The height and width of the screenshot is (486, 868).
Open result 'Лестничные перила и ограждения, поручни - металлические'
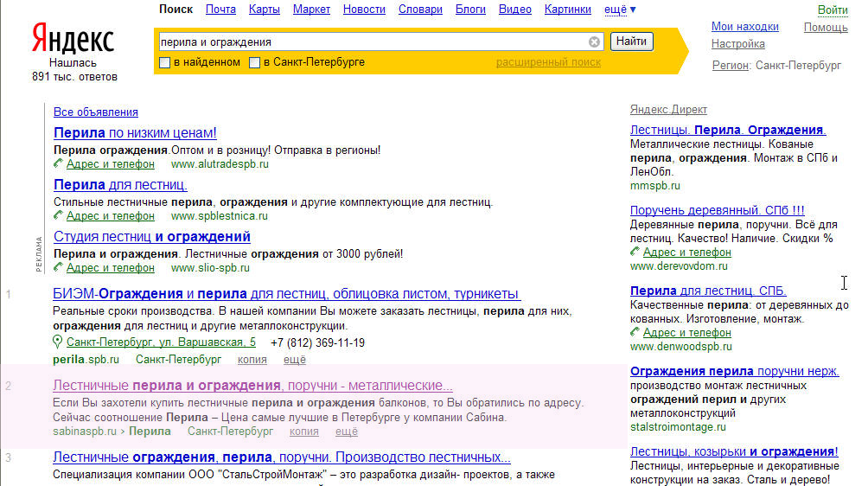click(252, 386)
